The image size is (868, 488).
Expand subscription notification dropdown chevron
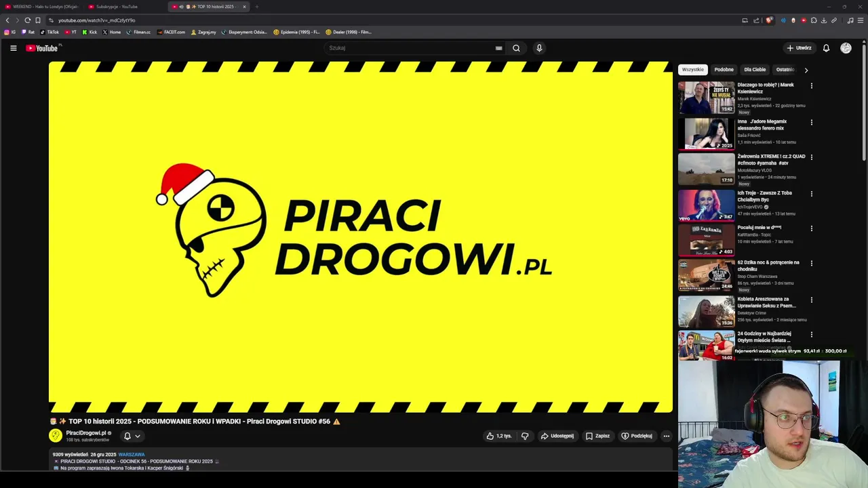(x=138, y=436)
